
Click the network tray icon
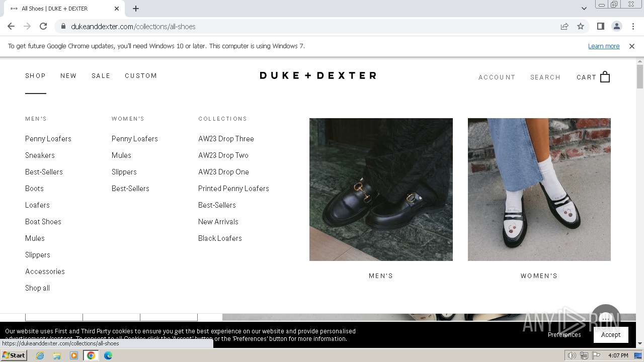coord(584,355)
